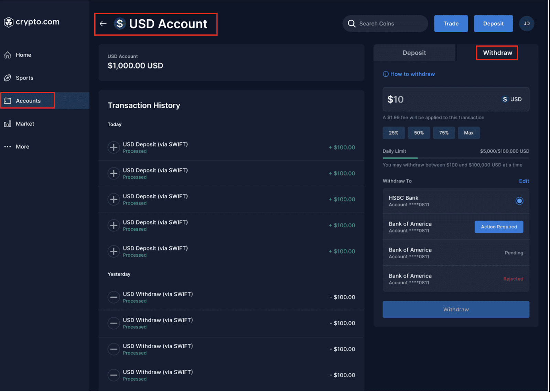
Task: Expand the first USD Withdraw minus icon
Action: 114,297
